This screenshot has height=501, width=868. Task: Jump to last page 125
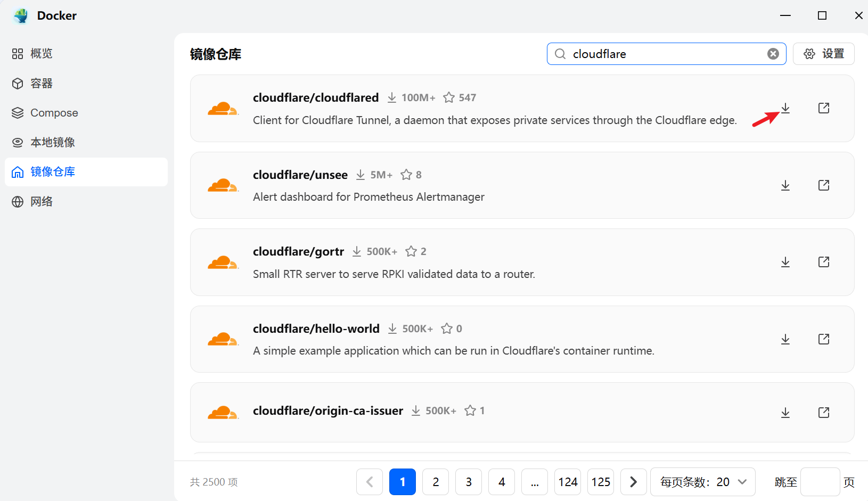click(601, 482)
